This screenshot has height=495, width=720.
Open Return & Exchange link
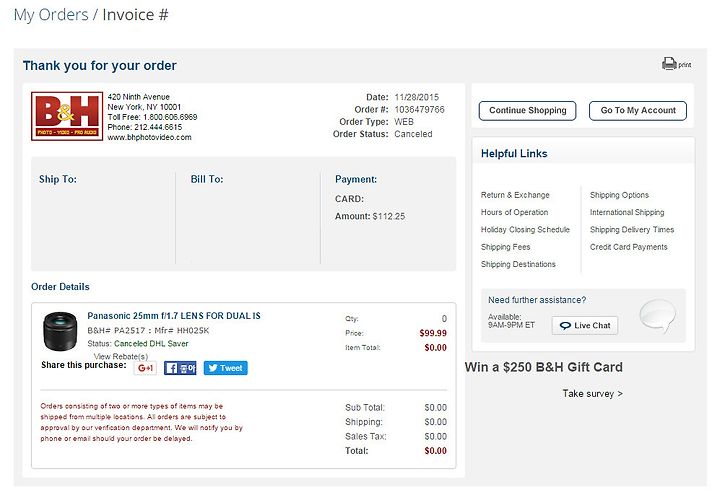[x=515, y=195]
